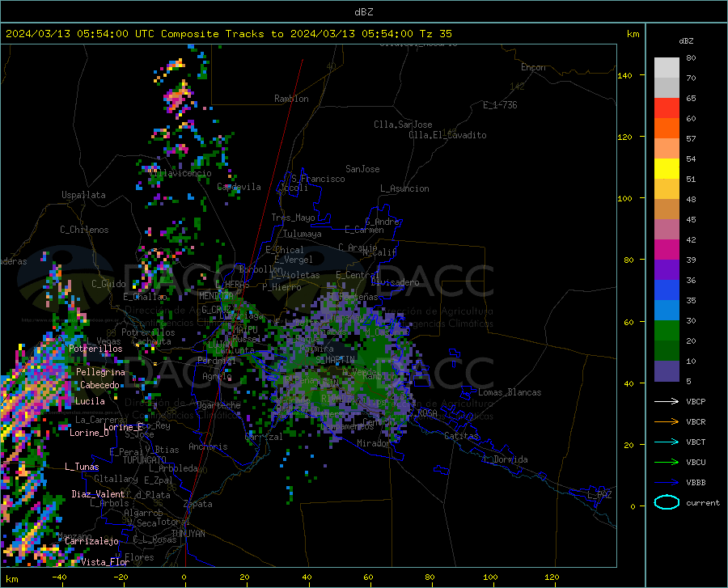Click the 'SanJose' map label
Image resolution: width=728 pixels, height=588 pixels.
point(362,169)
